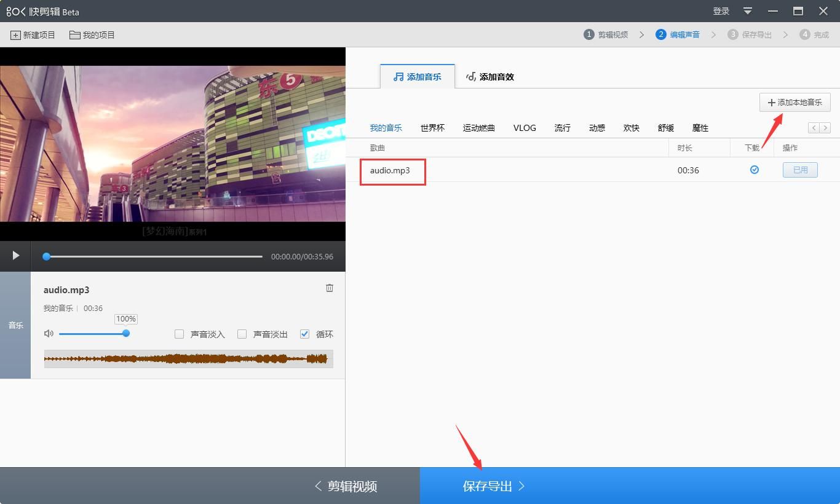Click 时长 column header
Image resolution: width=840 pixels, height=504 pixels.
(x=685, y=148)
